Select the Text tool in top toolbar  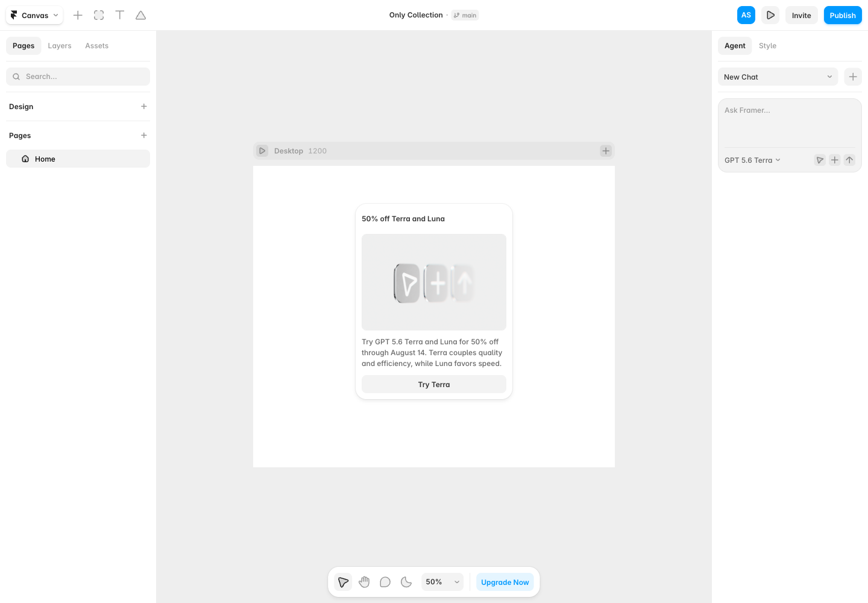120,15
